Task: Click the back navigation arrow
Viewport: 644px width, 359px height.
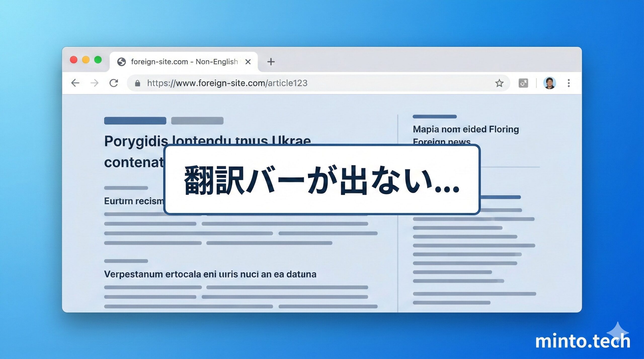Action: (75, 83)
